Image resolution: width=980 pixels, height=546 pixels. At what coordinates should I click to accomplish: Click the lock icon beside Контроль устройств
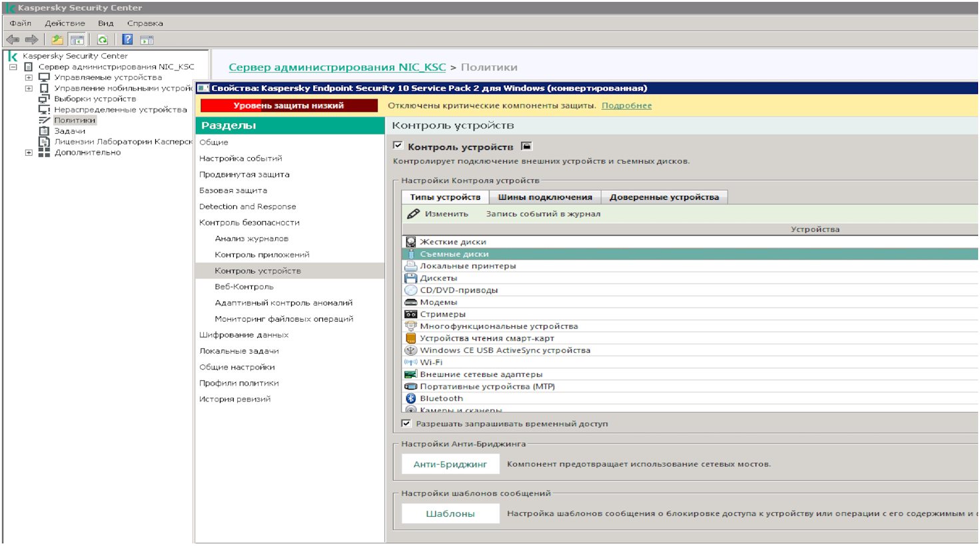526,146
